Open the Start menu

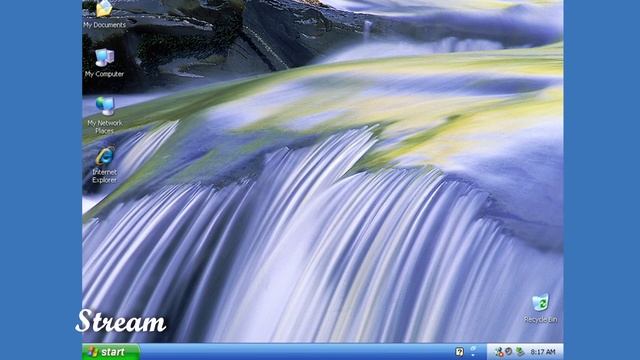pyautogui.click(x=111, y=351)
